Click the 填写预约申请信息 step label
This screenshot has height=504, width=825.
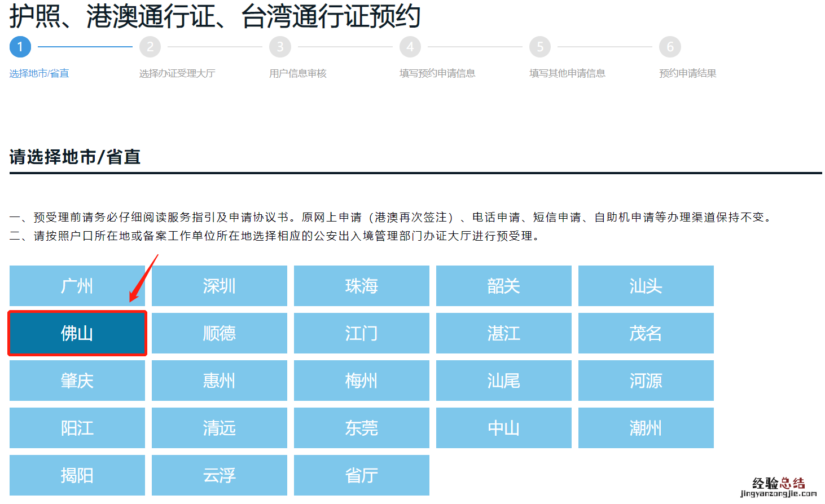[x=437, y=73]
